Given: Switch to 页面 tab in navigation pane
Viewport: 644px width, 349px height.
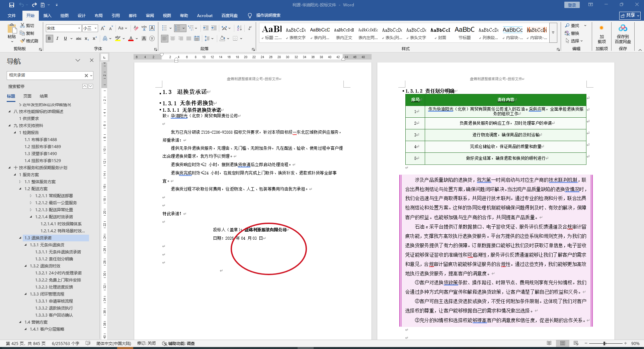Looking at the screenshot, I should (x=27, y=96).
